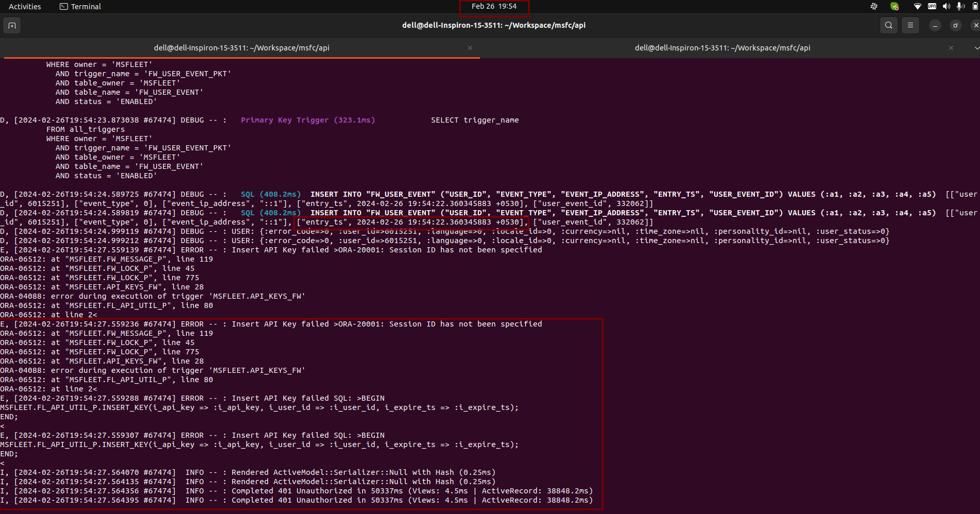This screenshot has width=980, height=514.
Task: Minimize the terminal window
Action: point(935,25)
